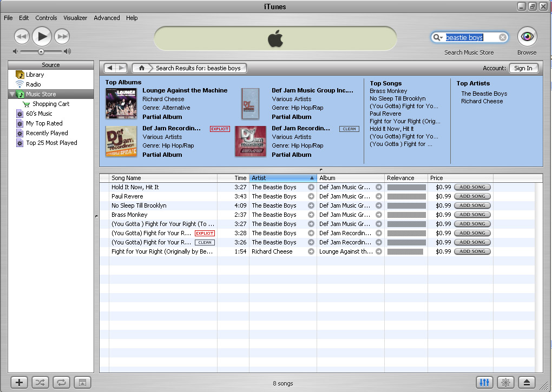This screenshot has height=392, width=552.
Task: Go back in the Music Store
Action: click(110, 68)
